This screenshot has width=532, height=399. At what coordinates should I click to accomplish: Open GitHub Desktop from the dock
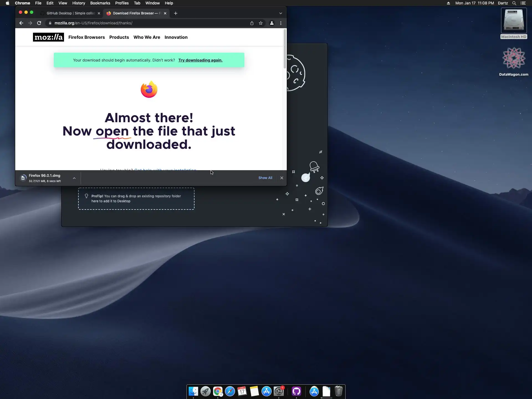tap(296, 391)
